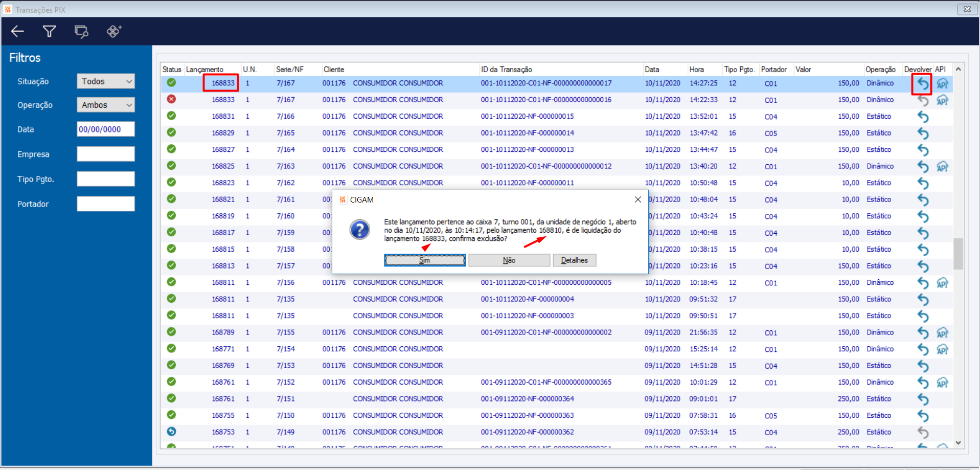Click the ID da Transação column header
This screenshot has width=980, height=470.
click(x=506, y=70)
